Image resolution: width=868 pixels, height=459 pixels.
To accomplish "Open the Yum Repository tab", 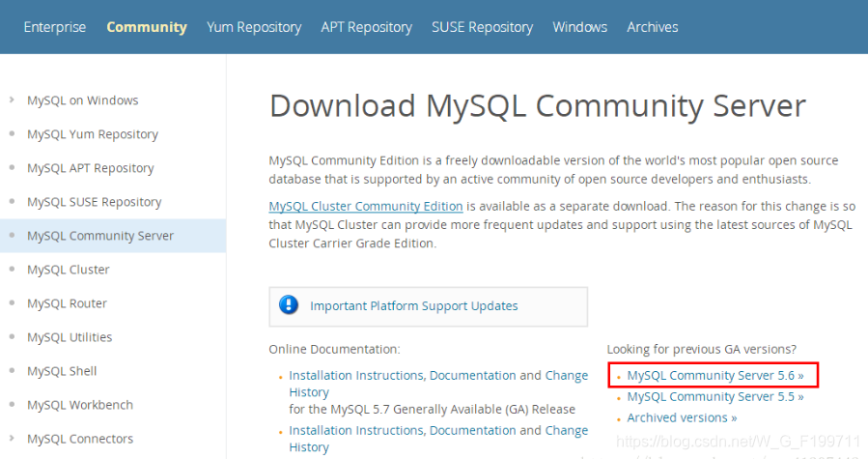I will tap(254, 27).
